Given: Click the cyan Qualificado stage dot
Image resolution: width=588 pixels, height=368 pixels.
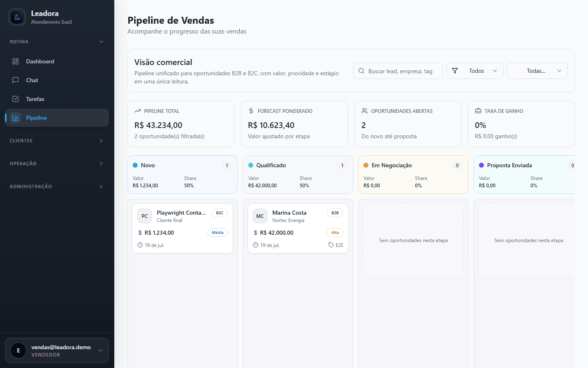Looking at the screenshot, I should click(251, 165).
